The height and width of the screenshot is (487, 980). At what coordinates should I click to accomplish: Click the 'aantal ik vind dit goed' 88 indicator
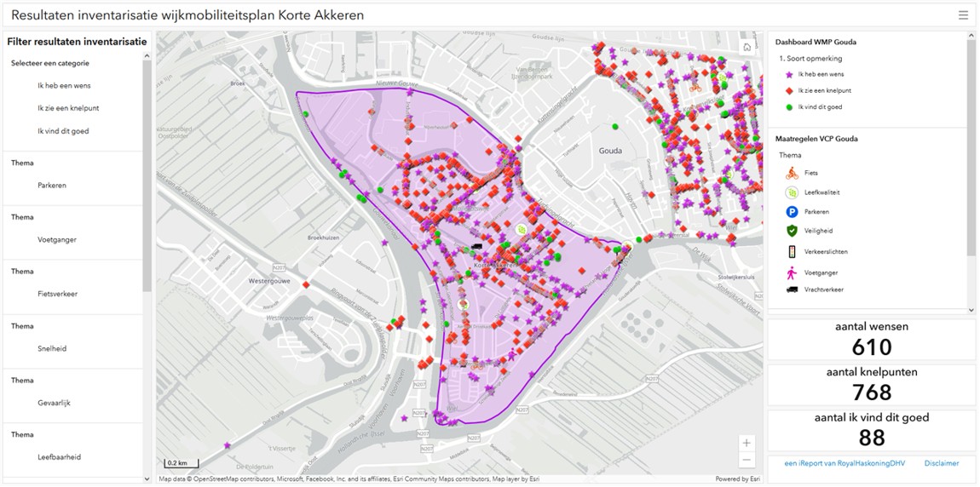tap(871, 430)
